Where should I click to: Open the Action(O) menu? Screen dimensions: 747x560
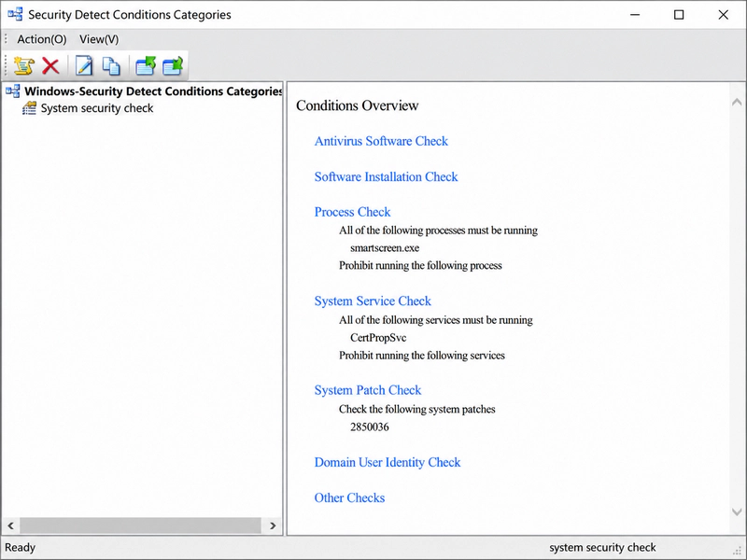(x=42, y=39)
